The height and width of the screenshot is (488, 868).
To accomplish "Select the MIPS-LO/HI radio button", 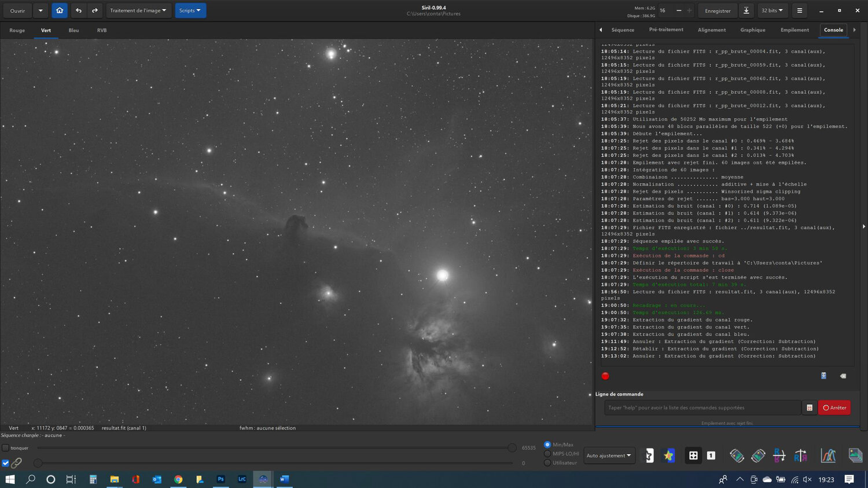I will pyautogui.click(x=547, y=454).
